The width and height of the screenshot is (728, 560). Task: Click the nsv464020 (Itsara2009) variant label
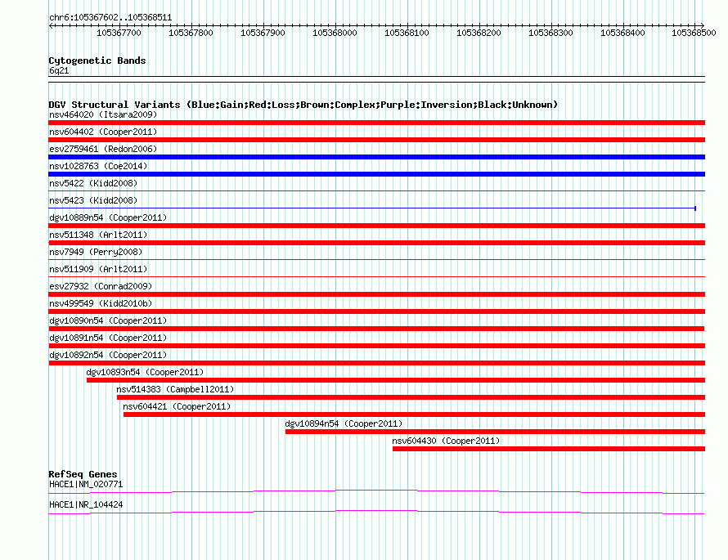pyautogui.click(x=103, y=114)
